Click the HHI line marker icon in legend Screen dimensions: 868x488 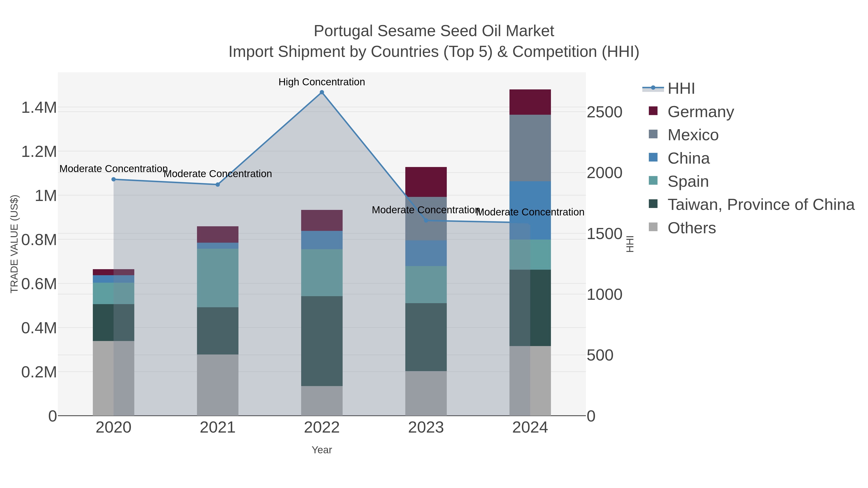[653, 88]
